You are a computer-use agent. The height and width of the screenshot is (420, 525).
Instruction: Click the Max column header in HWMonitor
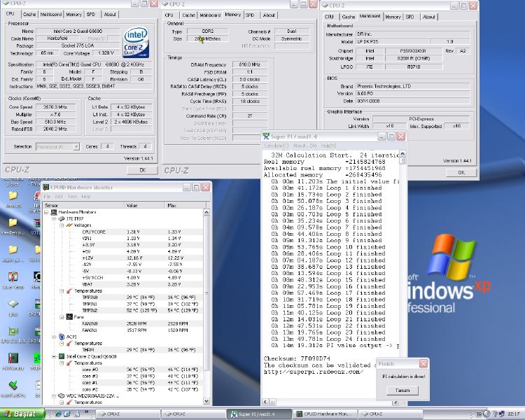point(185,205)
